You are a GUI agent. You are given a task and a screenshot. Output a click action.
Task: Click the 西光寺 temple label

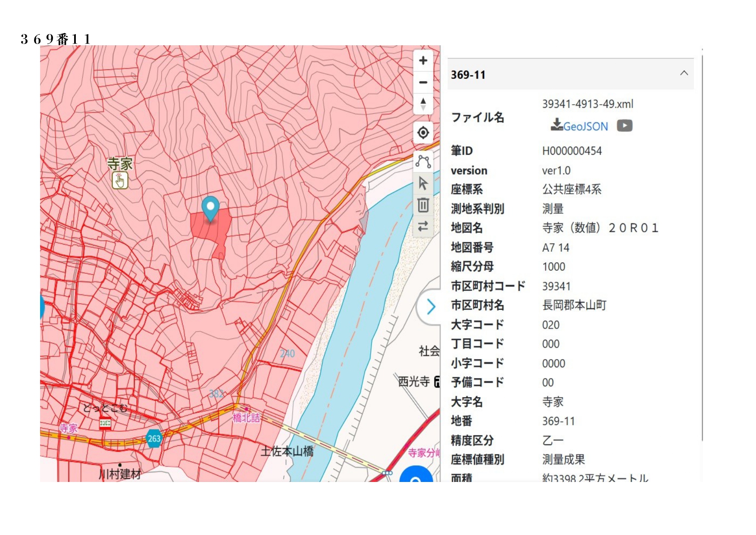click(413, 382)
